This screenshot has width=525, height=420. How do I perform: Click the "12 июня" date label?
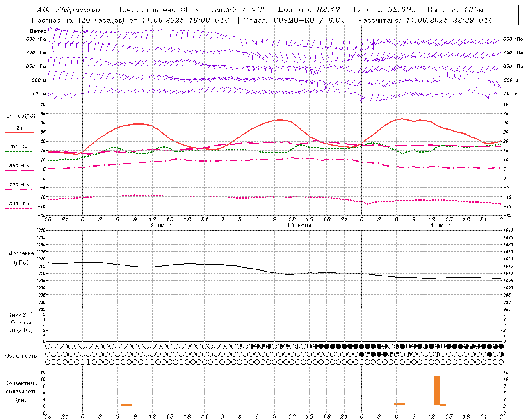pos(160,226)
